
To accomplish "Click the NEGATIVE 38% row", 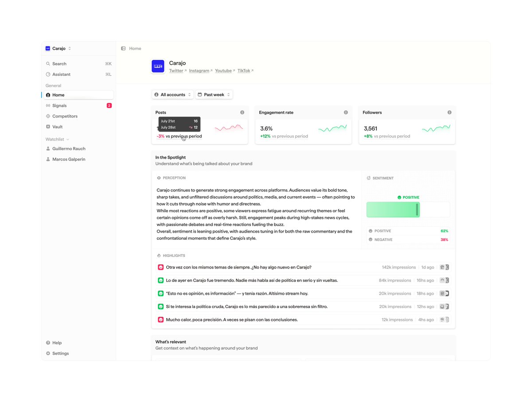I will 408,240.
